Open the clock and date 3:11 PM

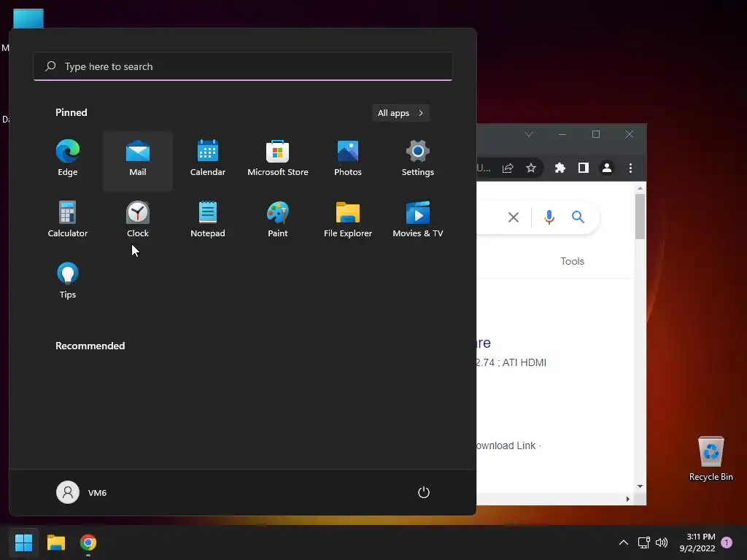point(697,542)
